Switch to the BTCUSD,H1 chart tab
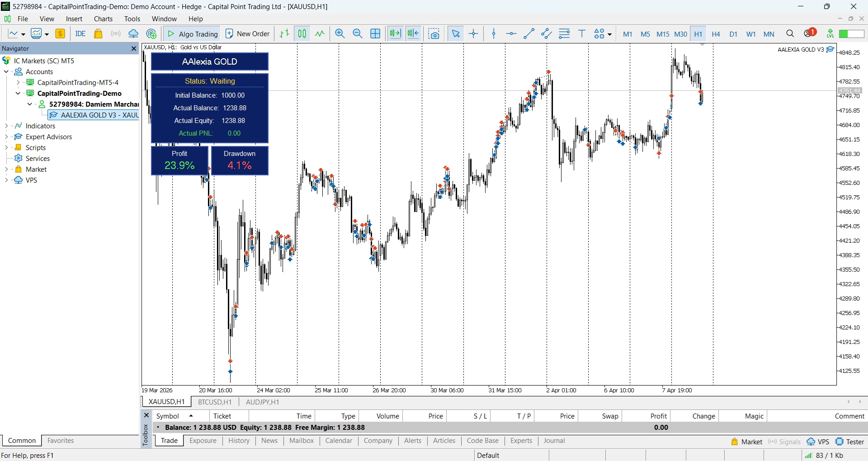868x461 pixels. pos(215,402)
